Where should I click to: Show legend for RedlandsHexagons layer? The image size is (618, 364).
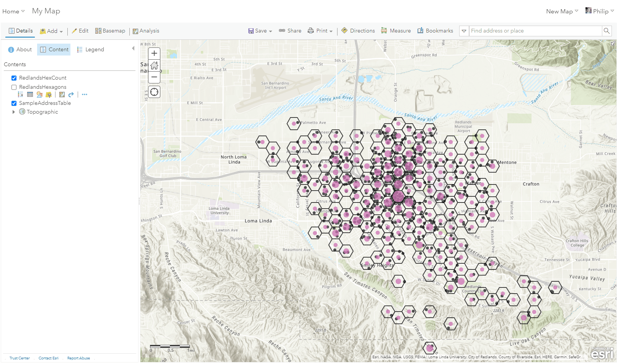(x=21, y=95)
